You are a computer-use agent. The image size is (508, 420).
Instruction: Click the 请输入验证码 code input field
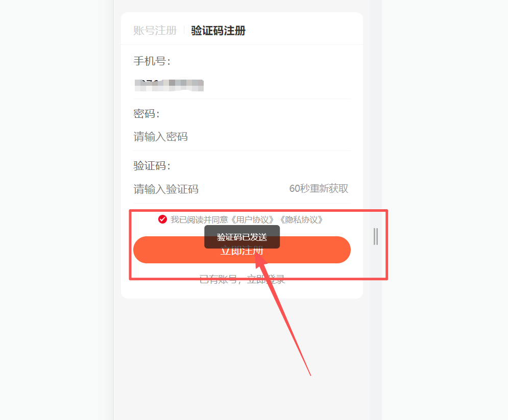207,189
